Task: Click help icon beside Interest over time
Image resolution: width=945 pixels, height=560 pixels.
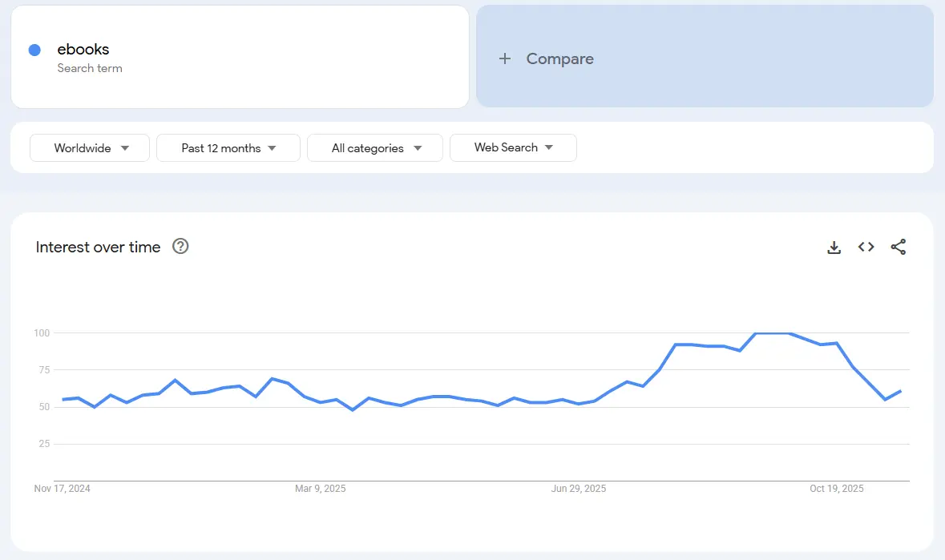Action: point(180,247)
